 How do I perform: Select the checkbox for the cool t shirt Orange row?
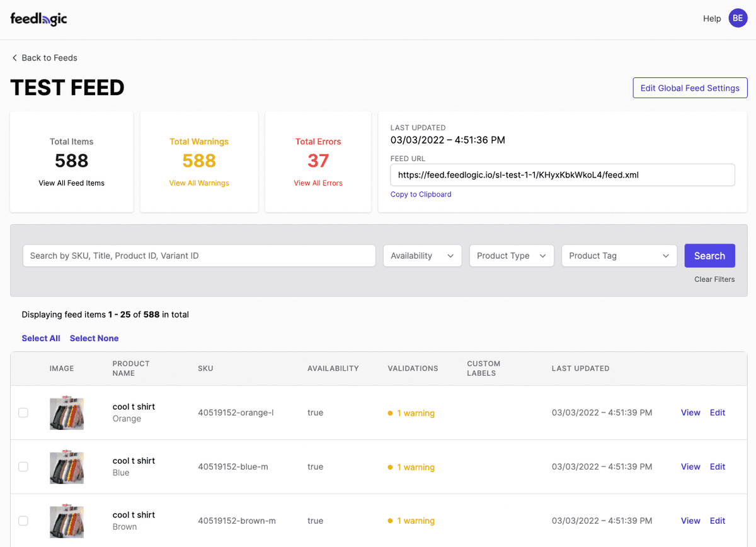click(x=23, y=413)
